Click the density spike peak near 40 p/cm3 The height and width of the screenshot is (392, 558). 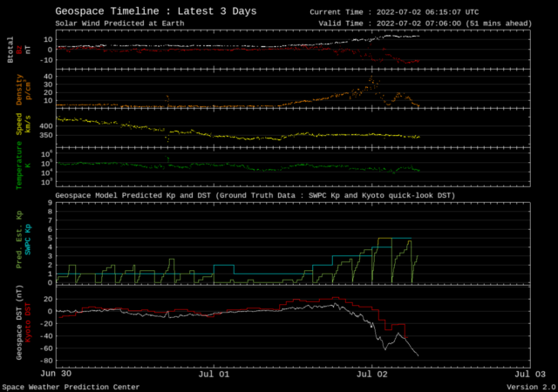(x=371, y=77)
